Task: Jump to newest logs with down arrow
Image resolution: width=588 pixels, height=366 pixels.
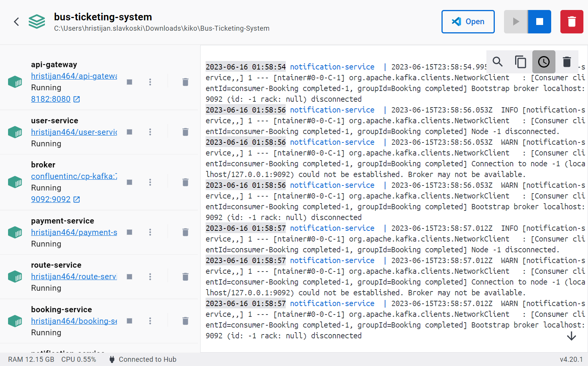Action: pyautogui.click(x=571, y=336)
